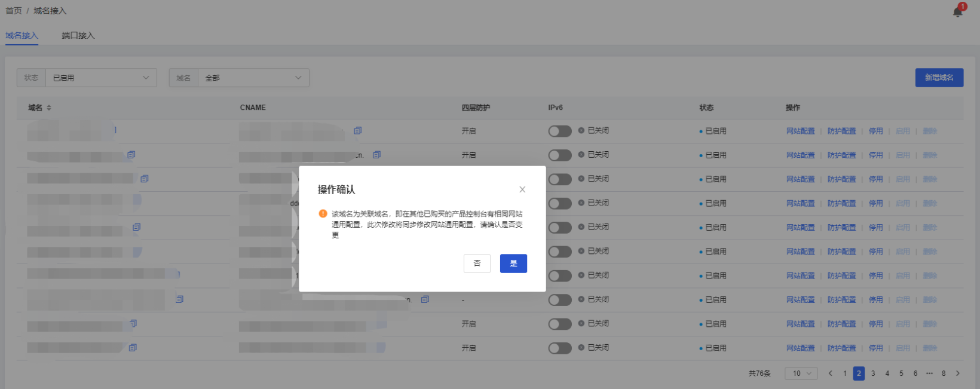Toggle IPv6 switch in the fifth row
The width and height of the screenshot is (980, 389).
click(560, 228)
